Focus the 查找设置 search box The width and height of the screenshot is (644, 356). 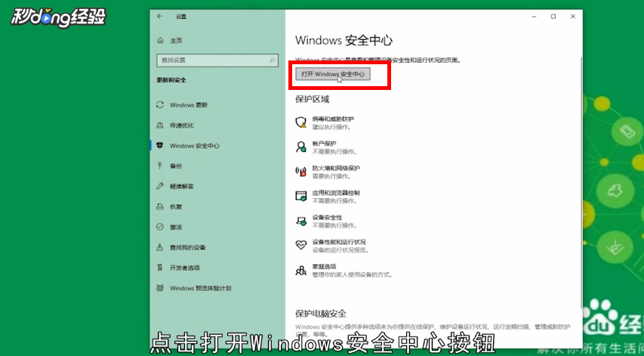(217, 60)
